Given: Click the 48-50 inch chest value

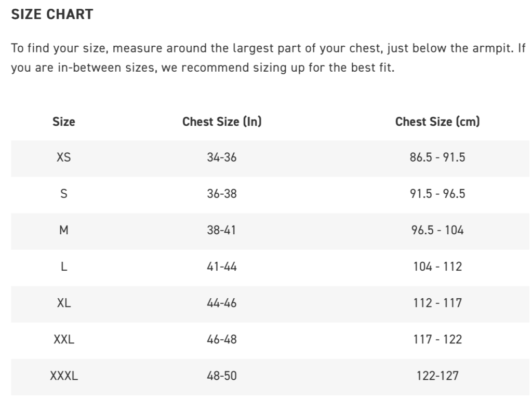Looking at the screenshot, I should pos(222,375).
